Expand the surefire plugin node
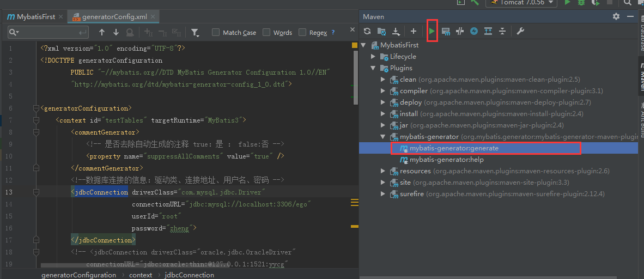Viewport: 644px width, 279px height. click(x=383, y=194)
